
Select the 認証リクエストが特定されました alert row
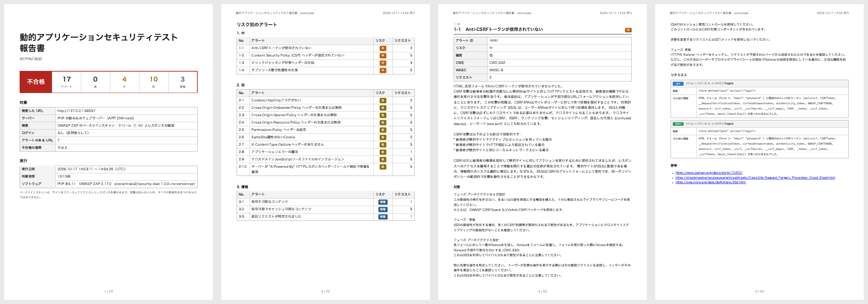pyautogui.click(x=326, y=217)
